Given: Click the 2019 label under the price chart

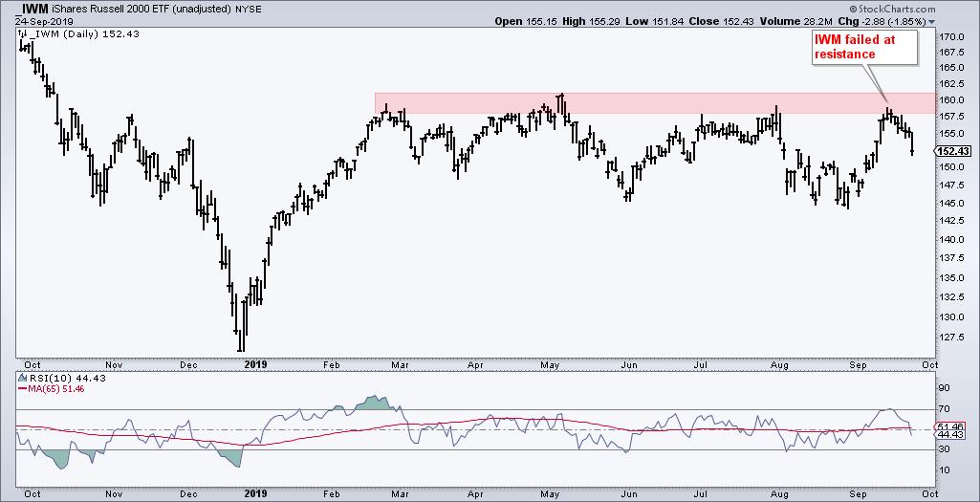Looking at the screenshot, I should 255,364.
